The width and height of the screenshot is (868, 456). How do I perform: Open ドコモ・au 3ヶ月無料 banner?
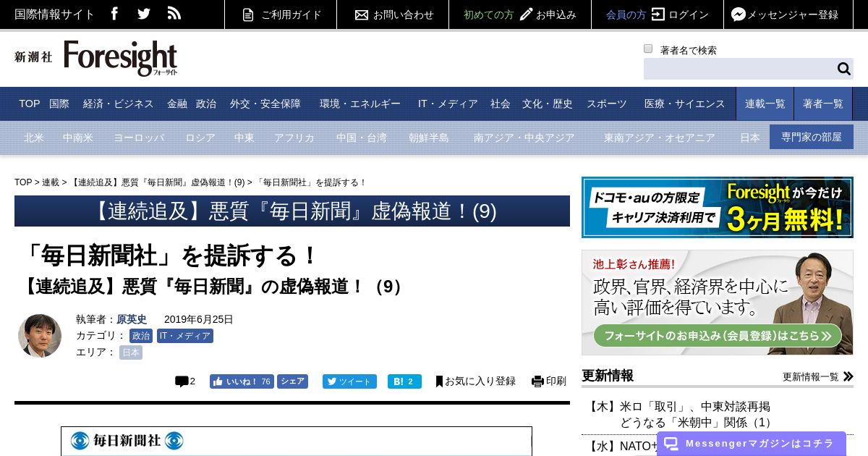coord(718,207)
